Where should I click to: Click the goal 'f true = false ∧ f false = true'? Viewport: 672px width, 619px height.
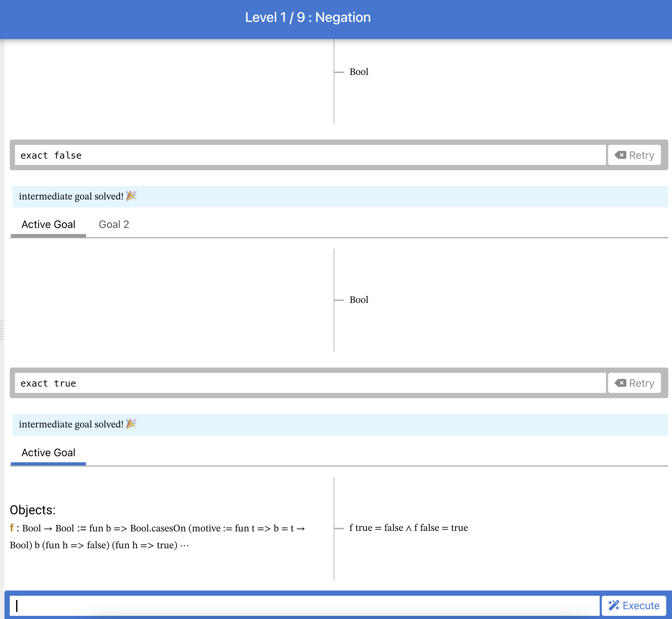pyautogui.click(x=408, y=528)
